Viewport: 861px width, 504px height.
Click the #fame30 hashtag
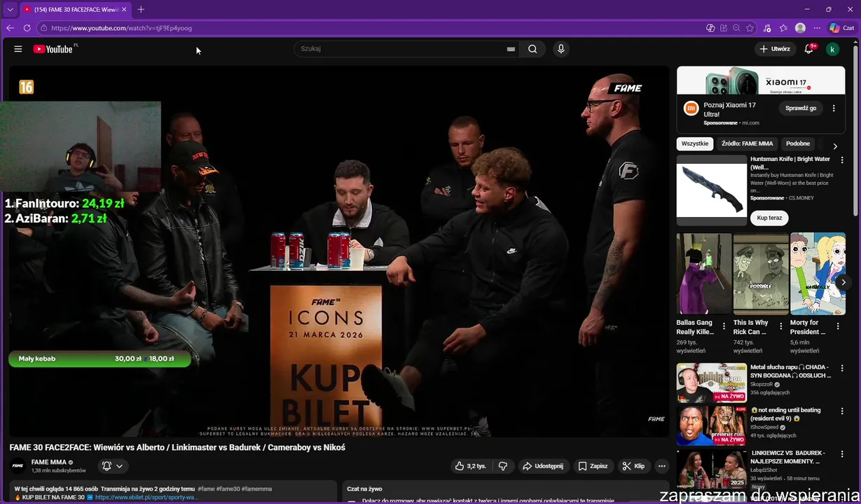[229, 489]
